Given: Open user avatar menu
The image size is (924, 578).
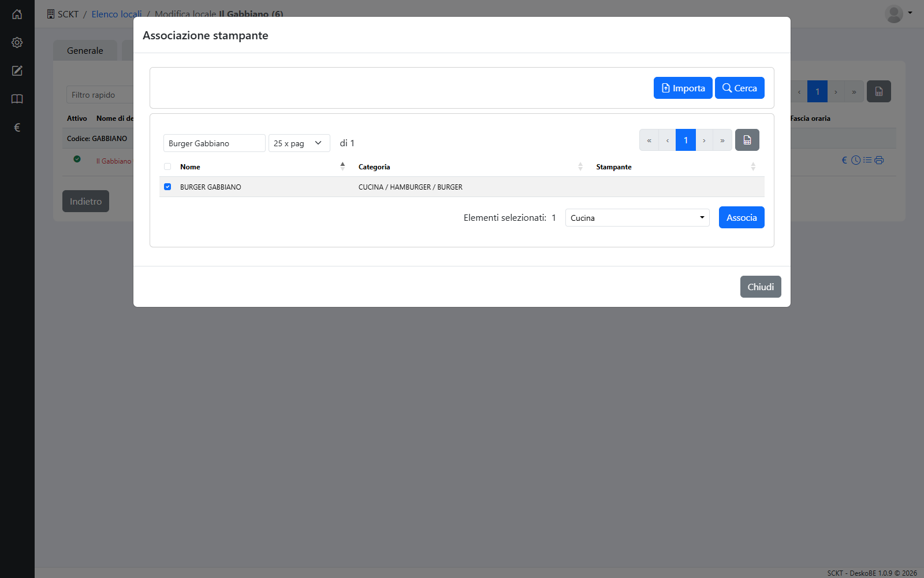Looking at the screenshot, I should coord(898,14).
